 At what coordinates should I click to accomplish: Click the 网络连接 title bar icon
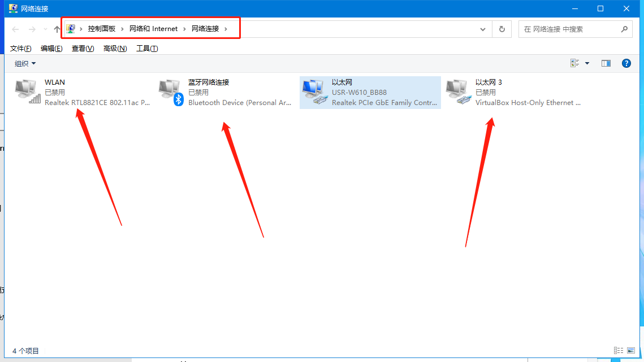(13, 8)
